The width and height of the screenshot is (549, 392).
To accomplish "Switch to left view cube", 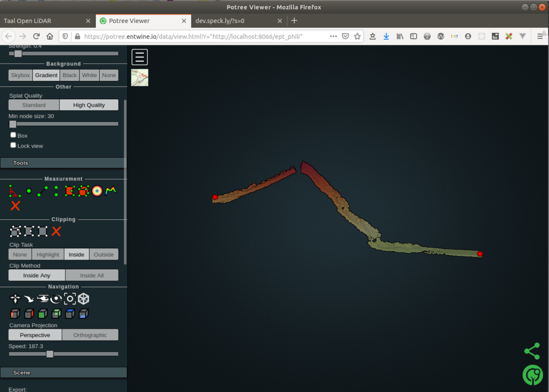I will point(15,314).
